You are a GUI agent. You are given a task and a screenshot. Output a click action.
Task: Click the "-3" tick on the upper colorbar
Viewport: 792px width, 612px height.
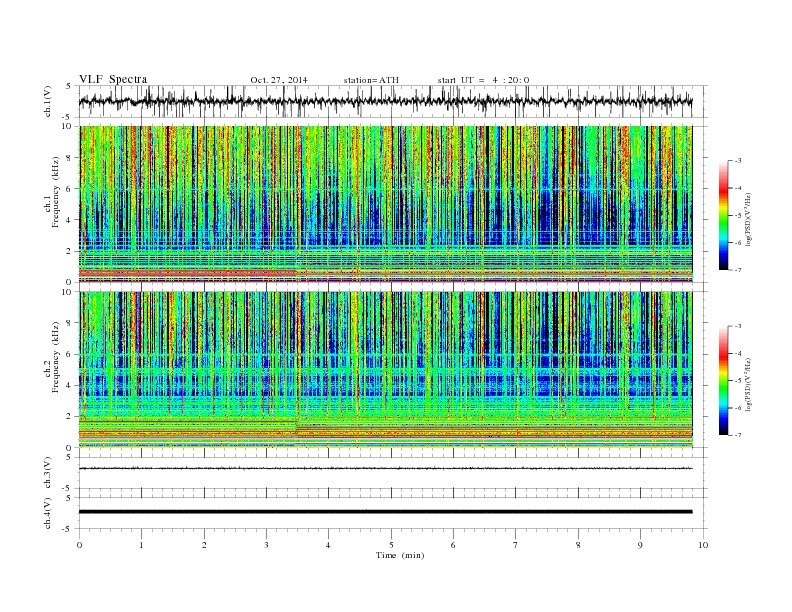click(x=738, y=161)
